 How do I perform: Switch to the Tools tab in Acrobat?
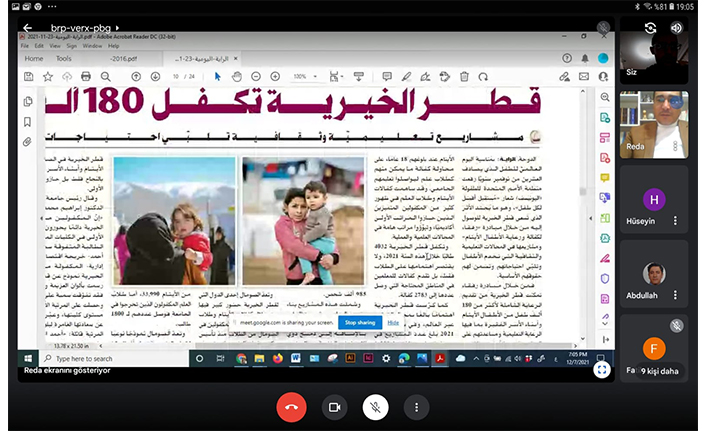[63, 59]
